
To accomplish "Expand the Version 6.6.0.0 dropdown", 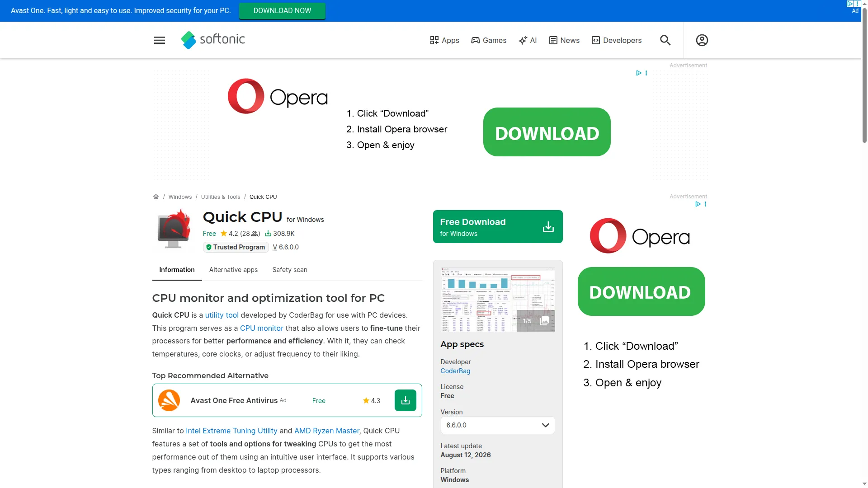I will pyautogui.click(x=498, y=425).
